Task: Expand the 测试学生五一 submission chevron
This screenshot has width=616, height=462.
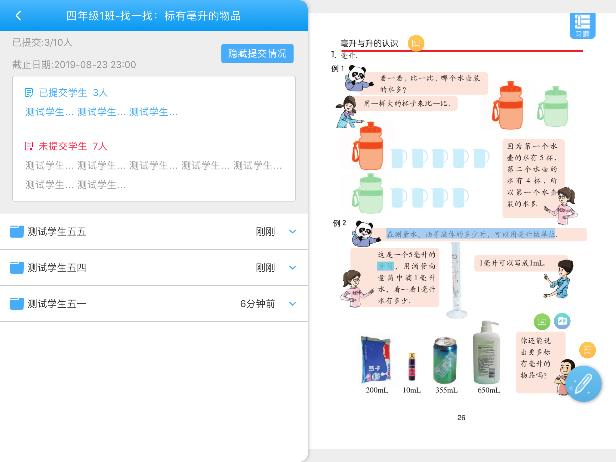Action: point(292,304)
